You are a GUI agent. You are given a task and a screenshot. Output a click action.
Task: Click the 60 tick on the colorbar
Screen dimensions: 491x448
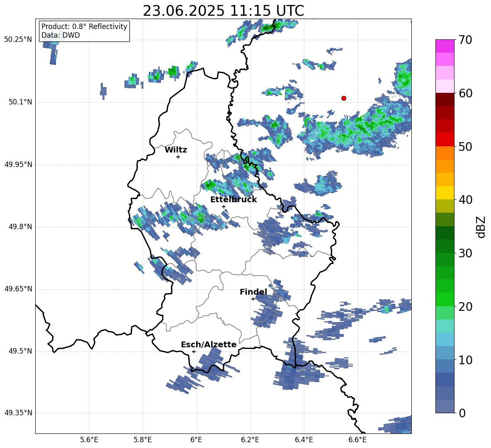(x=465, y=93)
